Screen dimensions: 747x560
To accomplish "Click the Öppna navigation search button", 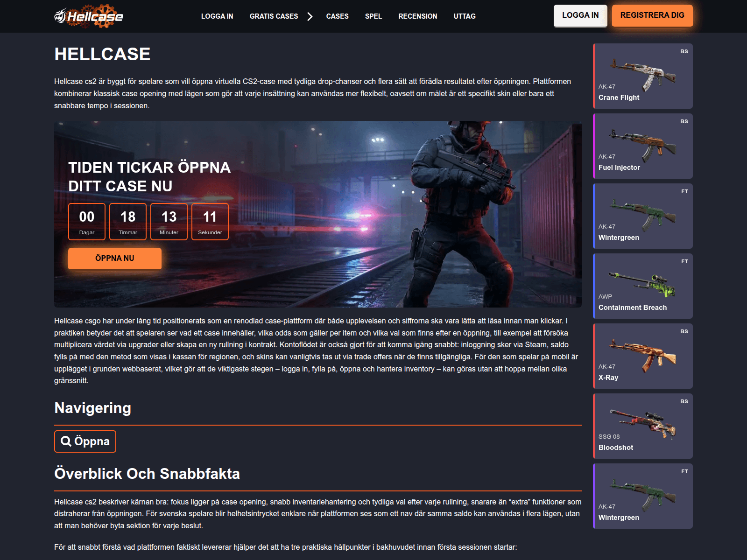I will (x=85, y=441).
